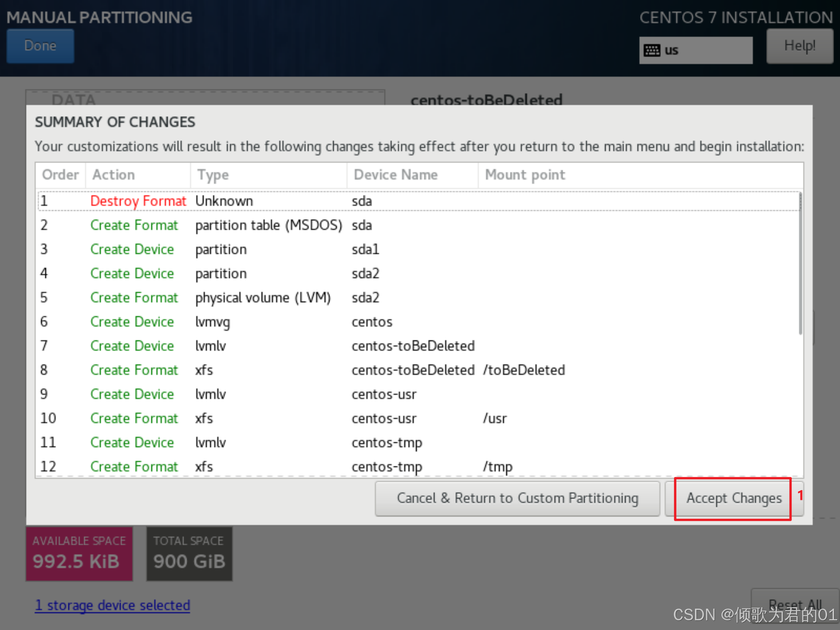Click the Action column header
This screenshot has width=840, height=630.
(138, 175)
